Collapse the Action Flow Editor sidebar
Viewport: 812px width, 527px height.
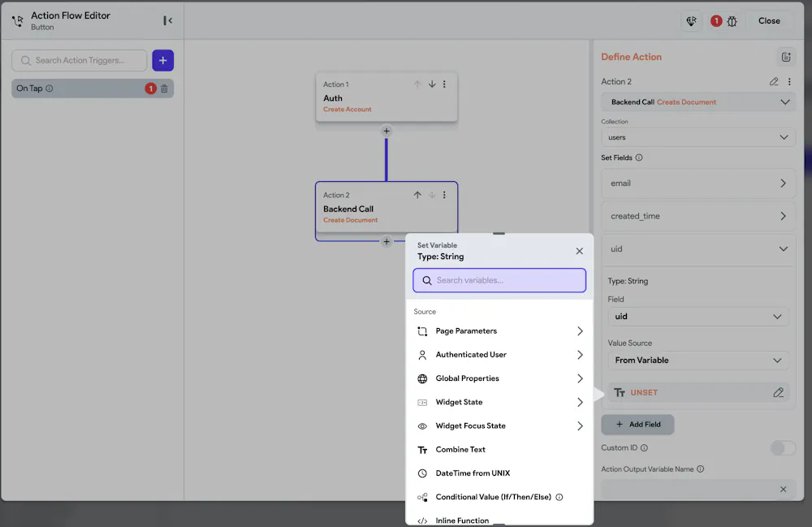coord(167,21)
